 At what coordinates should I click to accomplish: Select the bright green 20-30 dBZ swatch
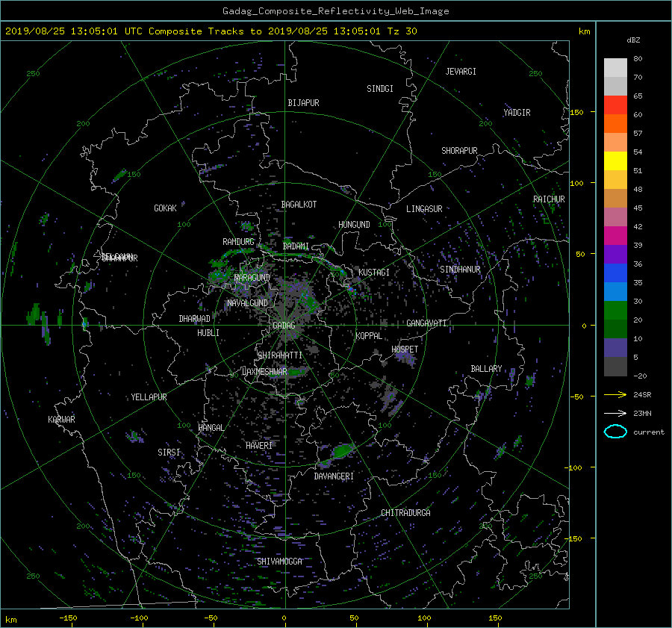point(615,311)
